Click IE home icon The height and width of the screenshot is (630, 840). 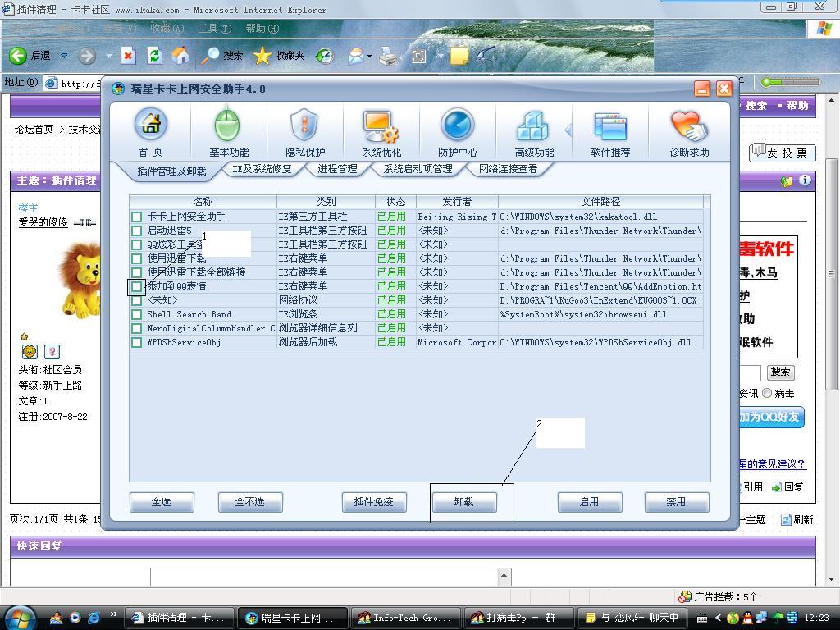(x=180, y=55)
